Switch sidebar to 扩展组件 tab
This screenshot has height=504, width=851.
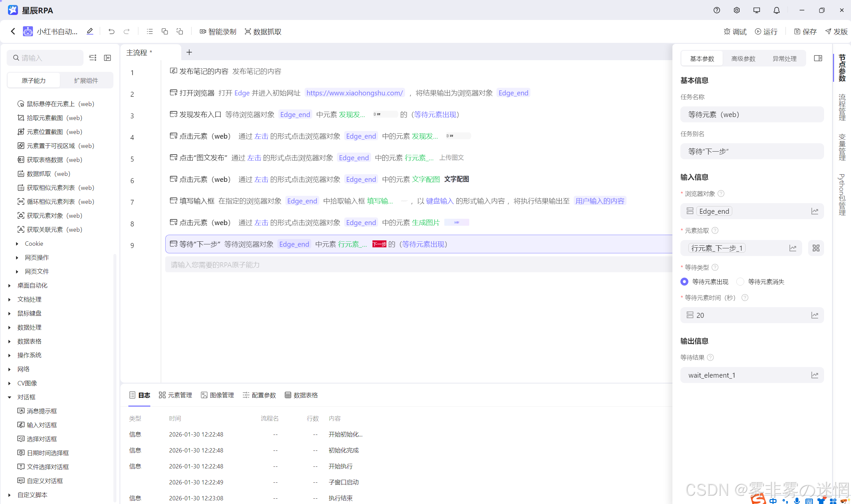[86, 80]
